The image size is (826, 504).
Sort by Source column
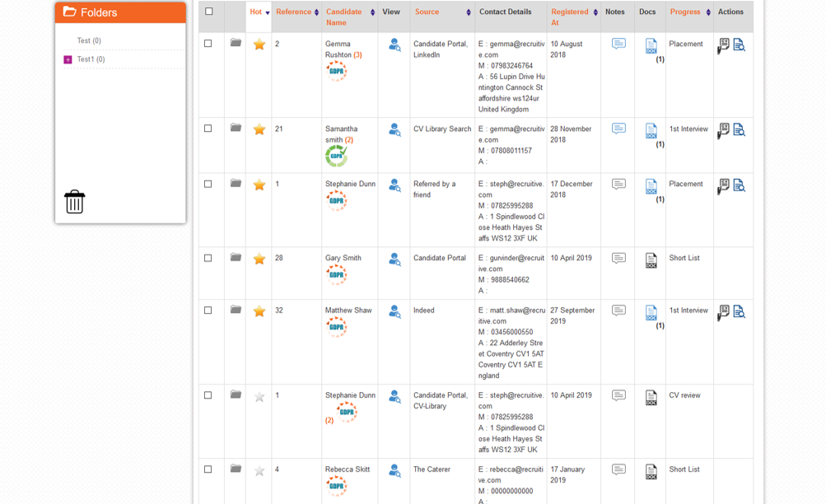[x=442, y=12]
